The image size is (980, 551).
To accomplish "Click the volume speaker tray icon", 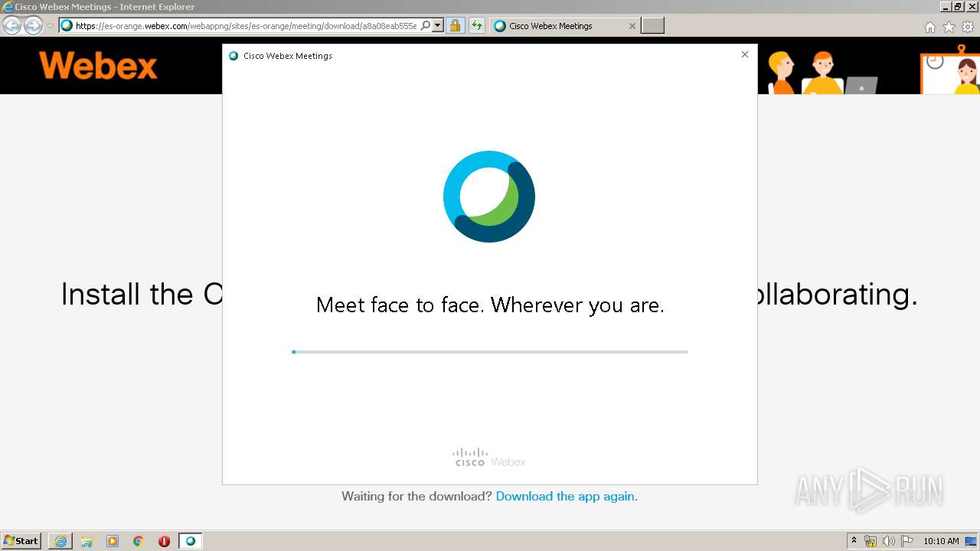I will point(888,541).
